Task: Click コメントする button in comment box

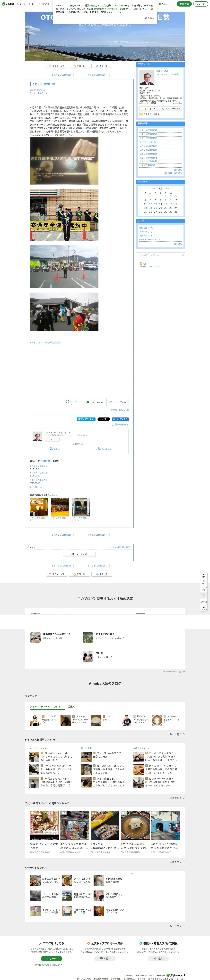Action: click(x=79, y=554)
